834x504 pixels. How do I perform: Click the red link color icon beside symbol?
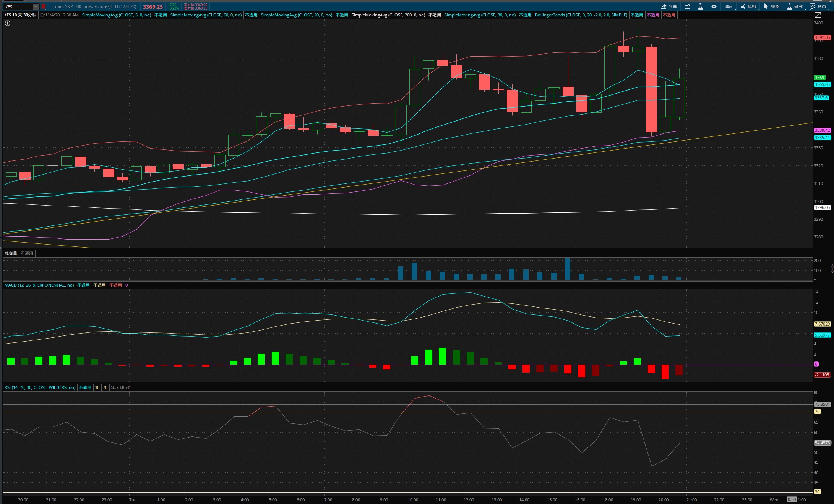pyautogui.click(x=44, y=6)
